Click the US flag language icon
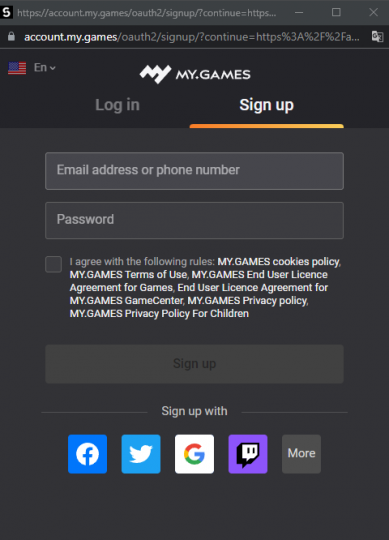 [17, 68]
